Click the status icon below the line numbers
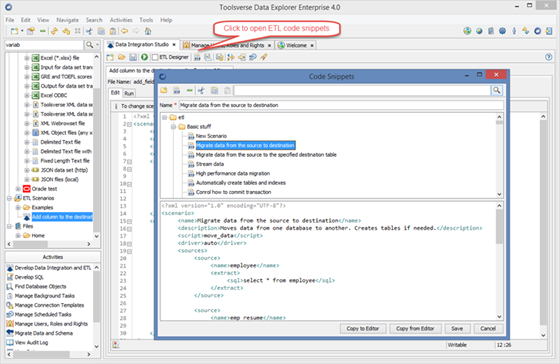 point(116,345)
